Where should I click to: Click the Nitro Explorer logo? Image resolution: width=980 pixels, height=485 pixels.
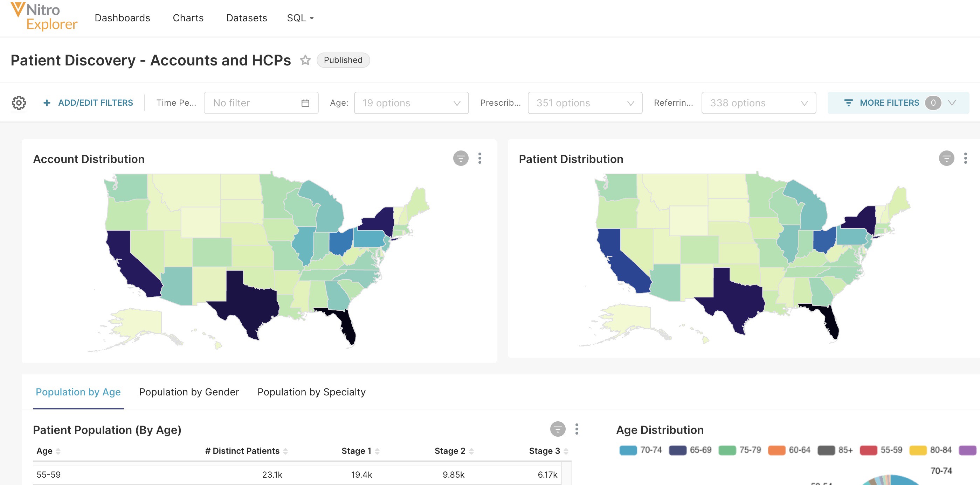(x=44, y=17)
